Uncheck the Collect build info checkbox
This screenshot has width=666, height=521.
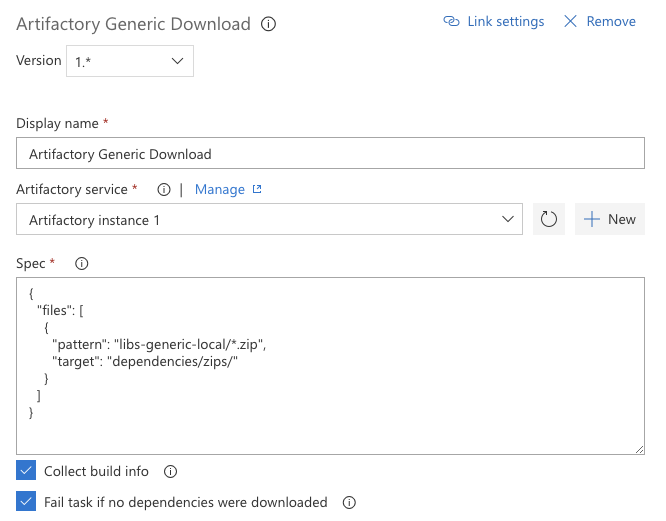[x=26, y=471]
